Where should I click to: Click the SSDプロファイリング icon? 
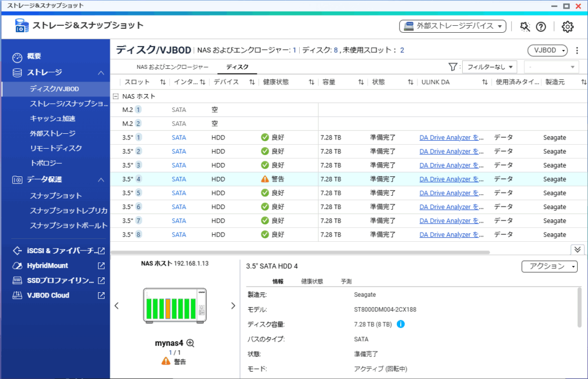[17, 280]
